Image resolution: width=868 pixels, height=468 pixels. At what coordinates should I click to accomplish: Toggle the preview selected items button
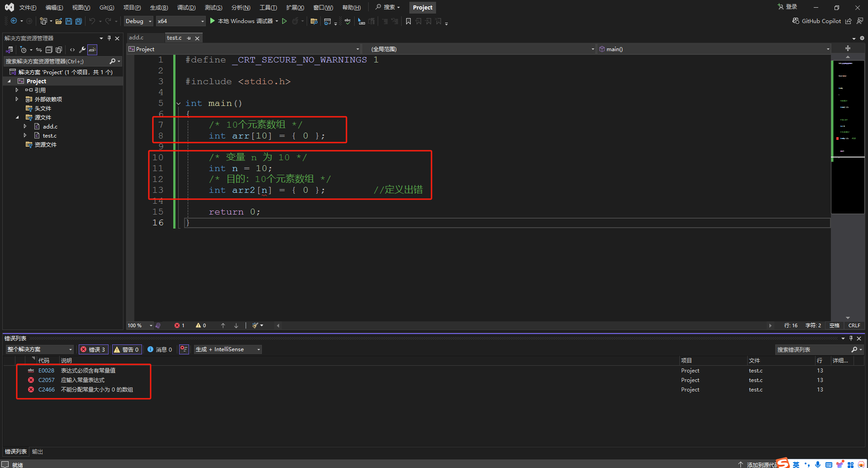tap(92, 50)
